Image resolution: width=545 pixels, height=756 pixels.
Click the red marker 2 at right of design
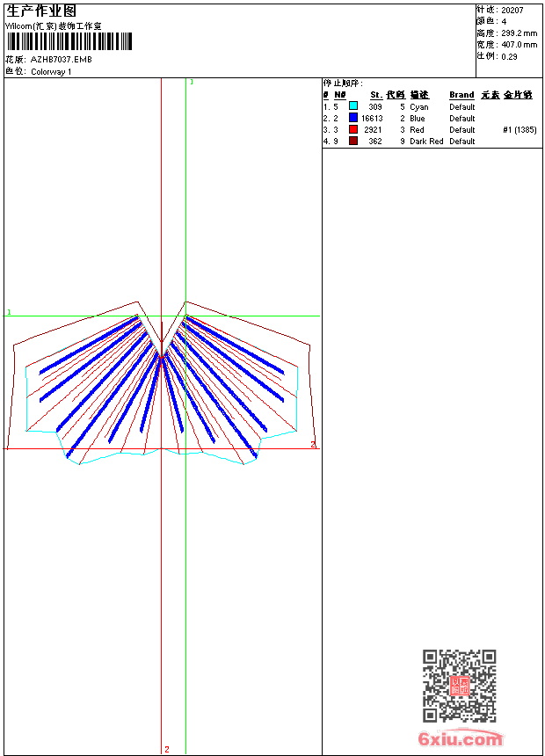(313, 444)
